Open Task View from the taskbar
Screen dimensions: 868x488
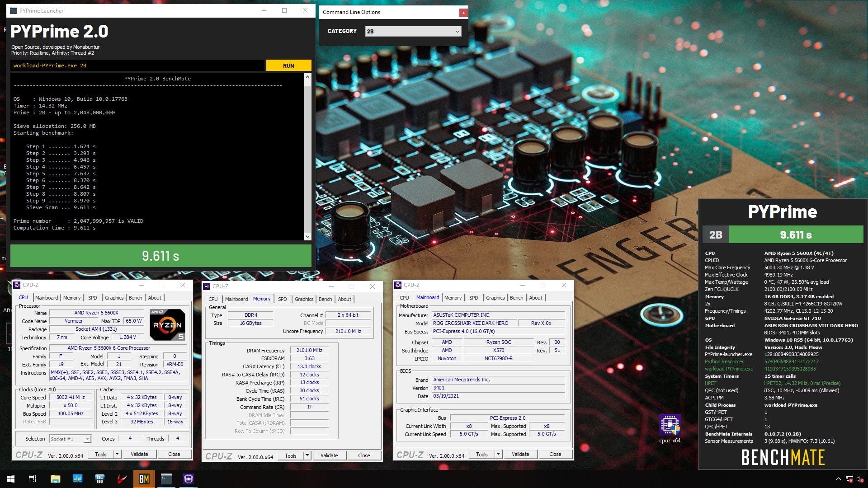tap(33, 479)
